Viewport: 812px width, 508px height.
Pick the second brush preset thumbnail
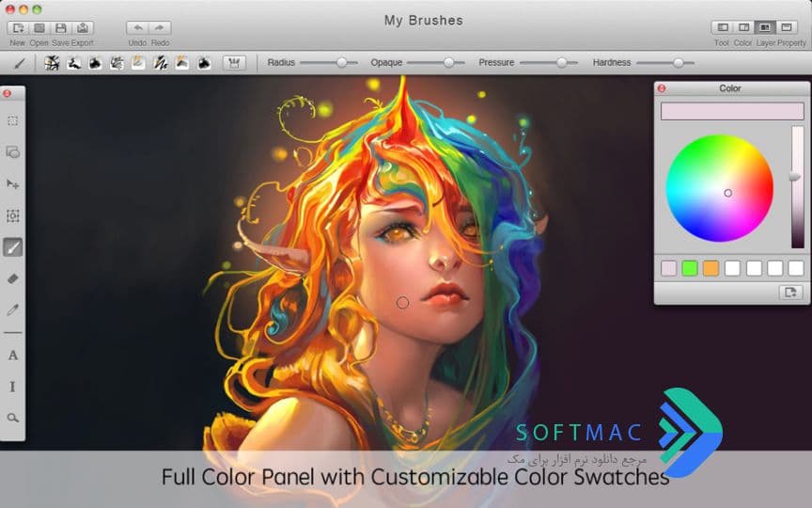[73, 63]
